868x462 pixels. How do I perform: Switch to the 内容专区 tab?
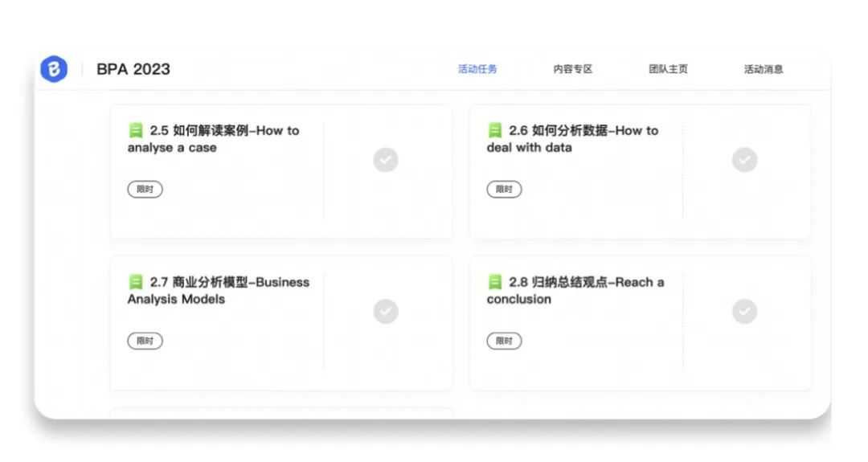coord(573,69)
